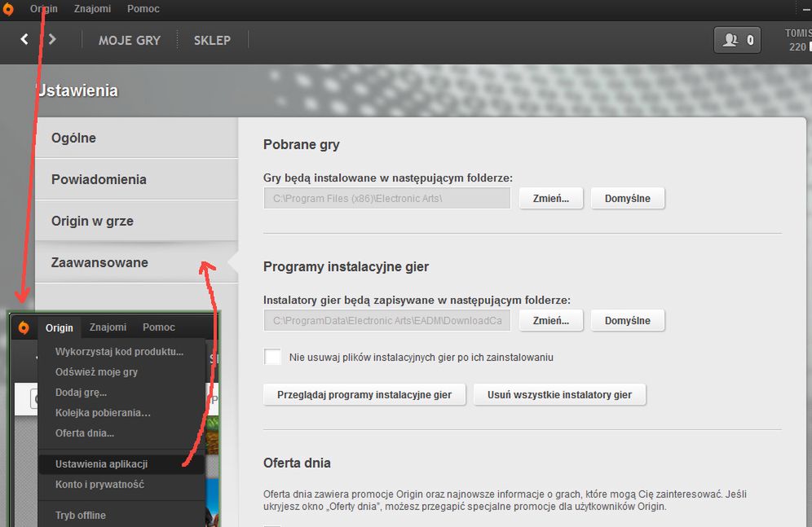812x527 pixels.
Task: Go forward with the right arrow
Action: point(52,39)
